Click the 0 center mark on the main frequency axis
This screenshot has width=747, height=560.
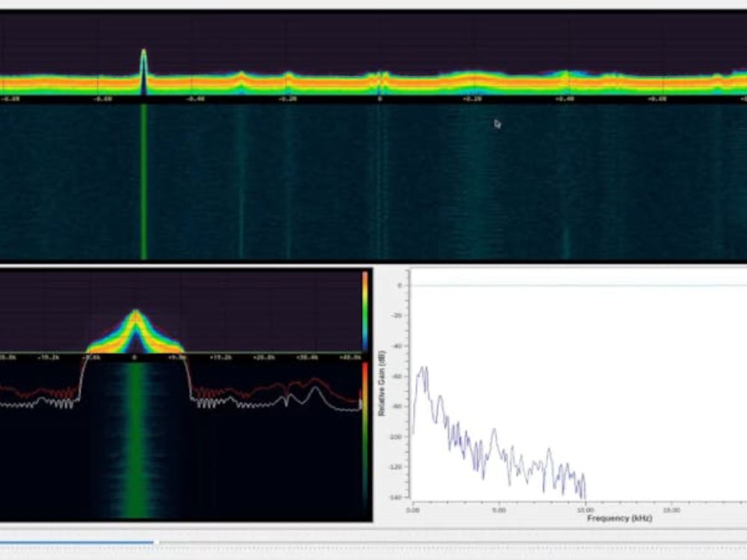[x=379, y=99]
